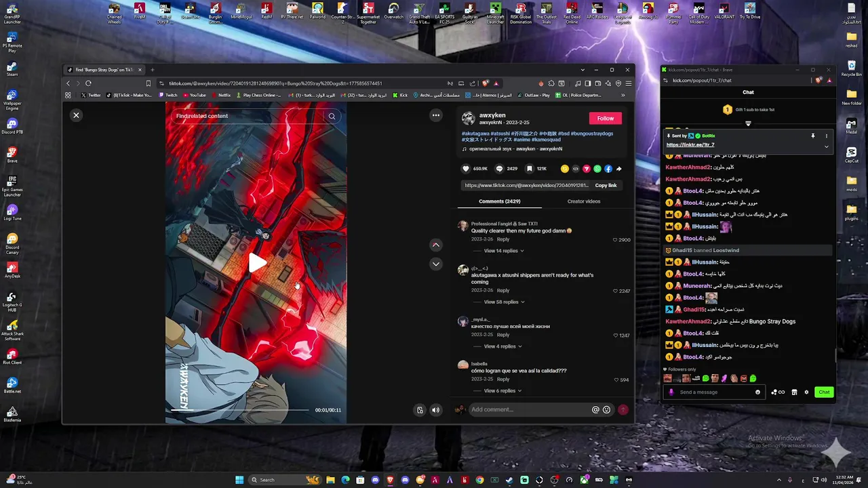868x488 pixels.
Task: Share video to WhatsApp
Action: coord(597,169)
